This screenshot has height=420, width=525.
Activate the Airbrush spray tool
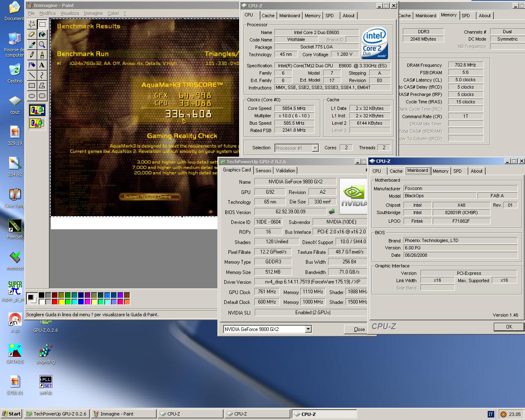[32, 65]
